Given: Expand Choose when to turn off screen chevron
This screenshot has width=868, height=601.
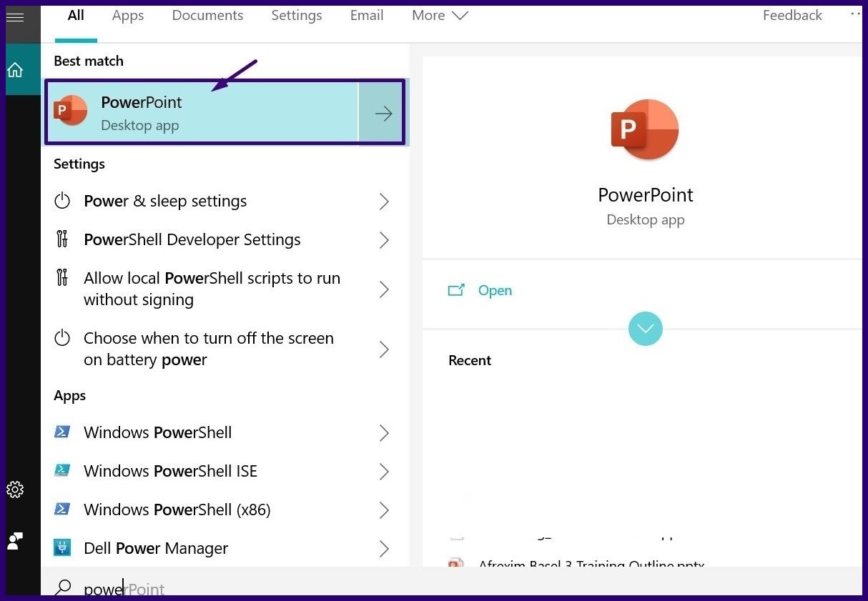Looking at the screenshot, I should click(x=384, y=349).
